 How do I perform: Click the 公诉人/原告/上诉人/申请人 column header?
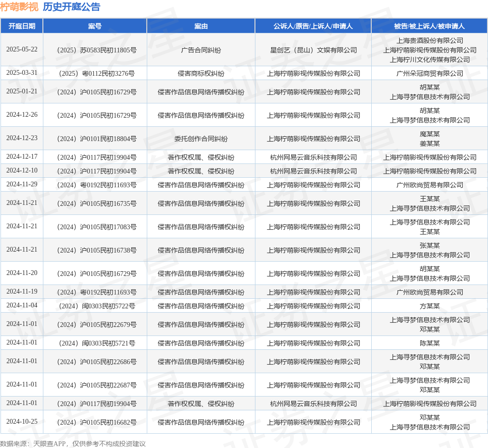click(x=313, y=26)
